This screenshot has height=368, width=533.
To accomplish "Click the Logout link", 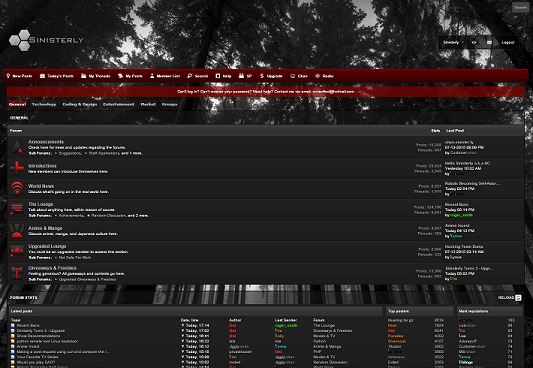I will tap(508, 42).
